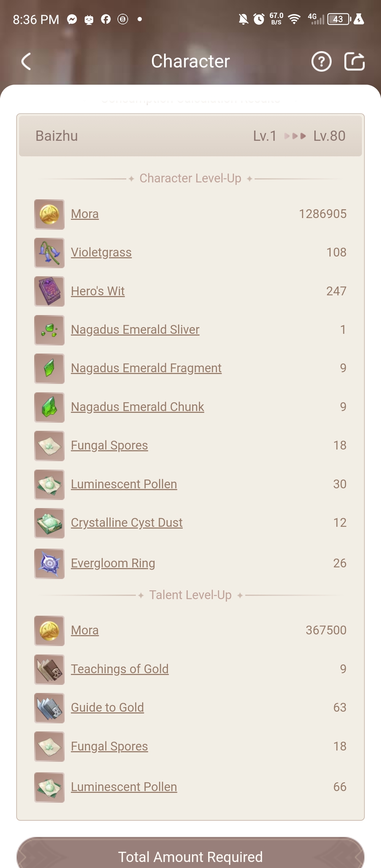The width and height of the screenshot is (381, 868).
Task: Open the Hero's Wit link
Action: pyautogui.click(x=97, y=291)
